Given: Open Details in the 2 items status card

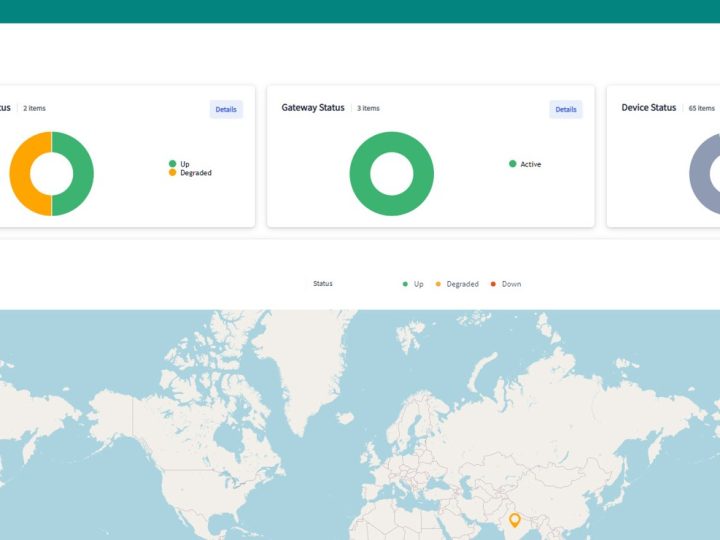Looking at the screenshot, I should pyautogui.click(x=226, y=109).
